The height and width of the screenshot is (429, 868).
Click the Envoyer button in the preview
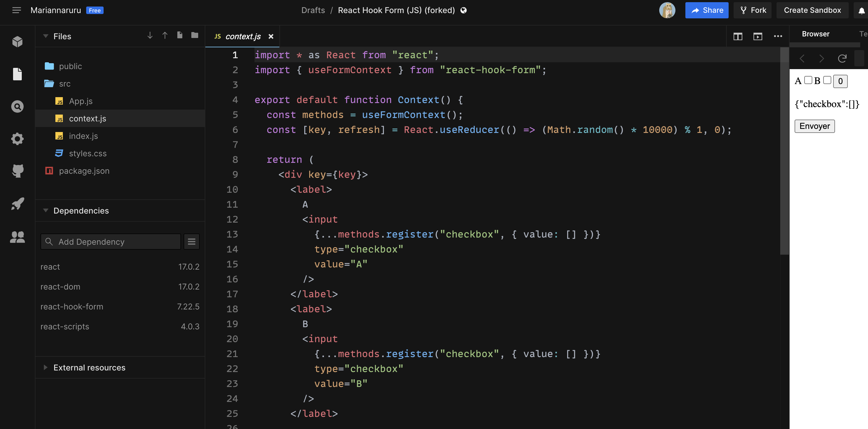tap(814, 126)
